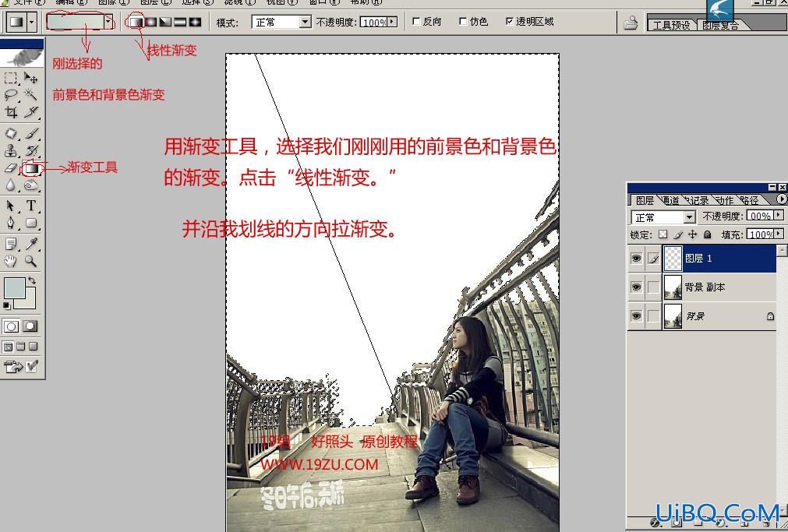Screen dimensions: 788x532
Task: Click the gradient preview to edit gradient
Action: (76, 22)
